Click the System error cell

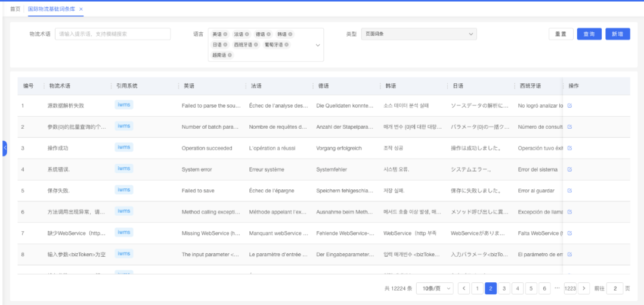pos(196,170)
